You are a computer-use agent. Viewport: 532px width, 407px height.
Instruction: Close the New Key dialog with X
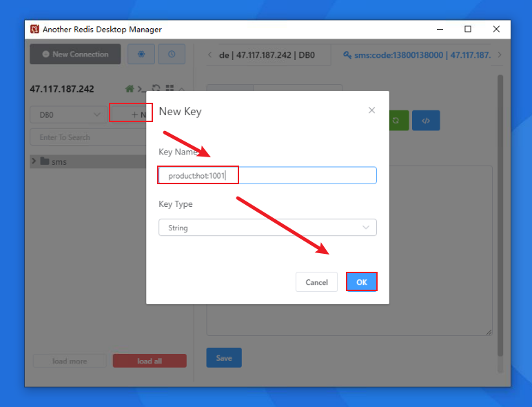click(x=372, y=110)
